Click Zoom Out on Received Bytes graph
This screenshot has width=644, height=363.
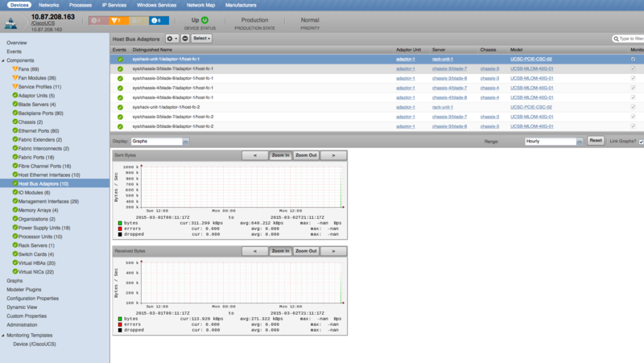[307, 251]
